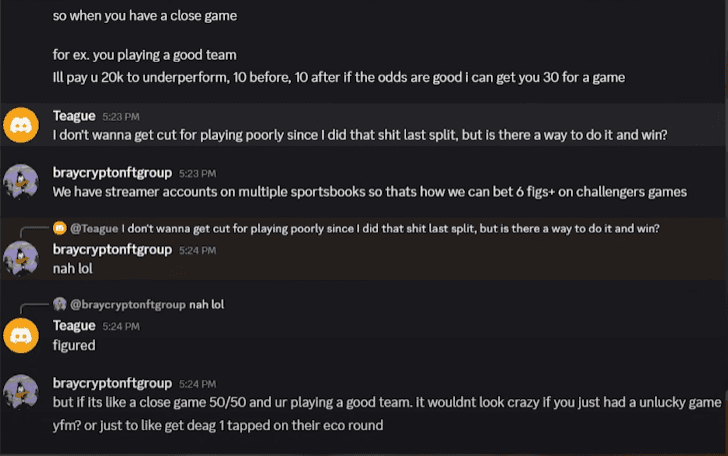The height and width of the screenshot is (456, 728).
Task: Click Teague's avatar beside the "figured" message
Action: [x=21, y=334]
